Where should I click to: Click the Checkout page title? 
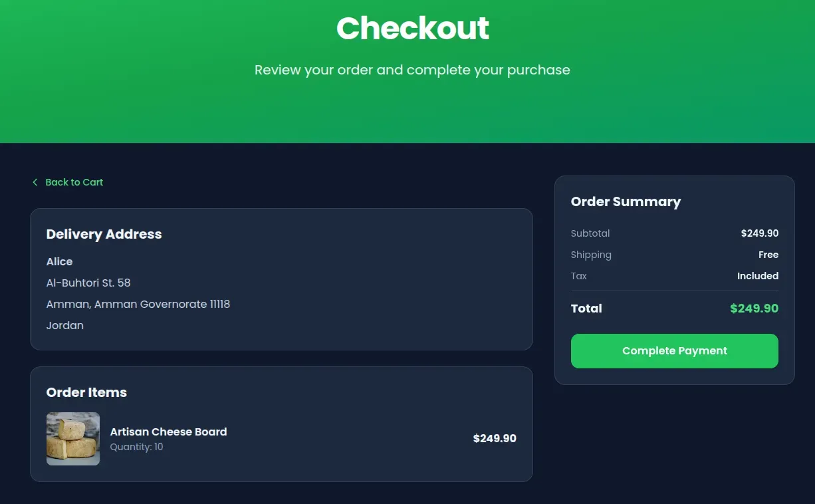pyautogui.click(x=412, y=28)
